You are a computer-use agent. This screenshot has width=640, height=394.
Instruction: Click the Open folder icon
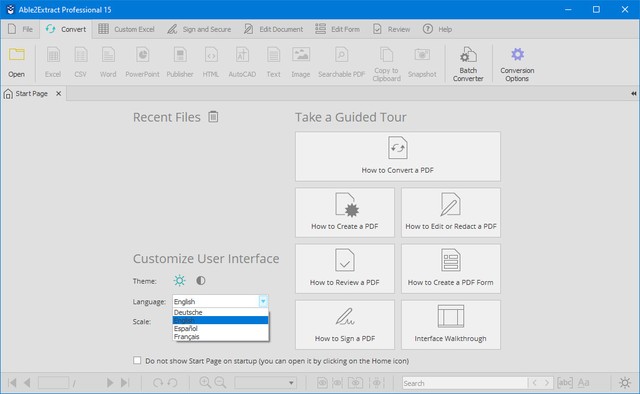coord(17,55)
